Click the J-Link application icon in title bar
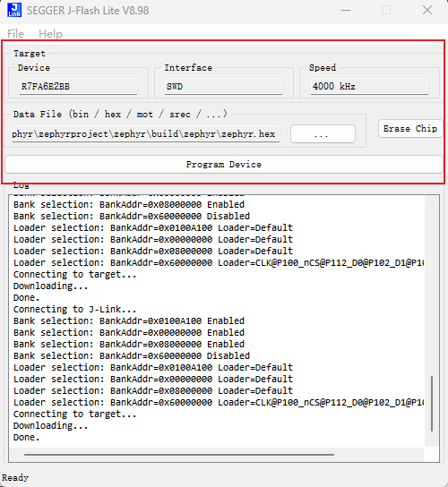The height and width of the screenshot is (487, 448). click(x=14, y=10)
